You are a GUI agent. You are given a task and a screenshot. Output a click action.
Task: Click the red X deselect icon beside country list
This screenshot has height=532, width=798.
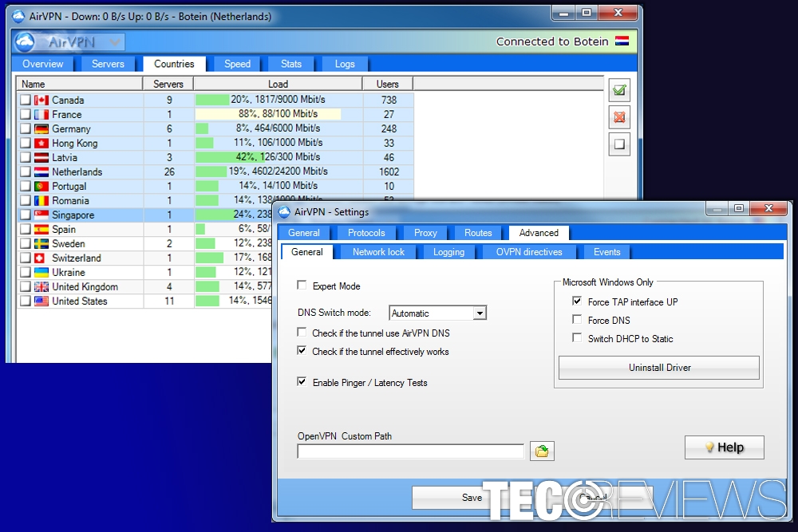click(x=619, y=117)
